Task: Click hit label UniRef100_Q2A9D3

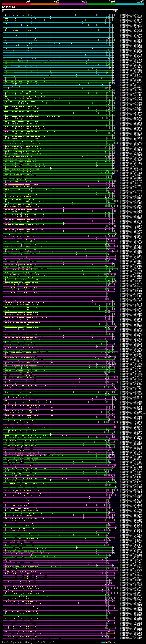Action: pyautogui.click(x=131, y=208)
